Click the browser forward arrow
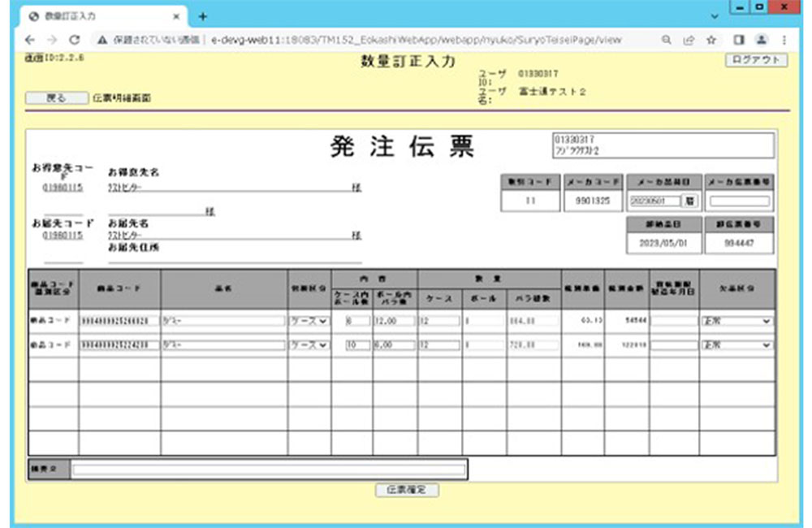The width and height of the screenshot is (812, 528). pyautogui.click(x=52, y=40)
